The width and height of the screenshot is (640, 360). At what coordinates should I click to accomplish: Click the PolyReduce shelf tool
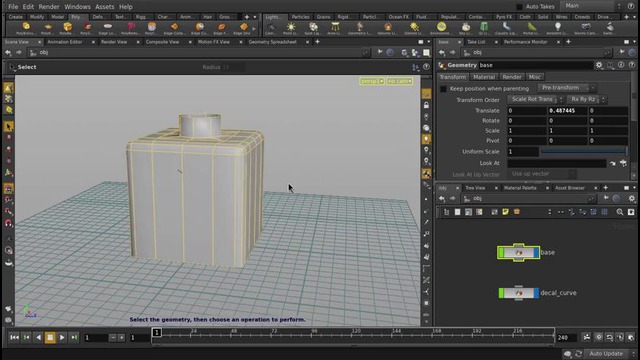coord(131,28)
